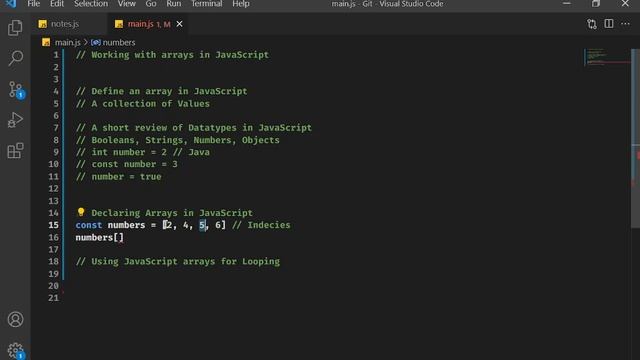The width and height of the screenshot is (640, 360).
Task: Open the Search view in the activity bar
Action: (x=15, y=58)
